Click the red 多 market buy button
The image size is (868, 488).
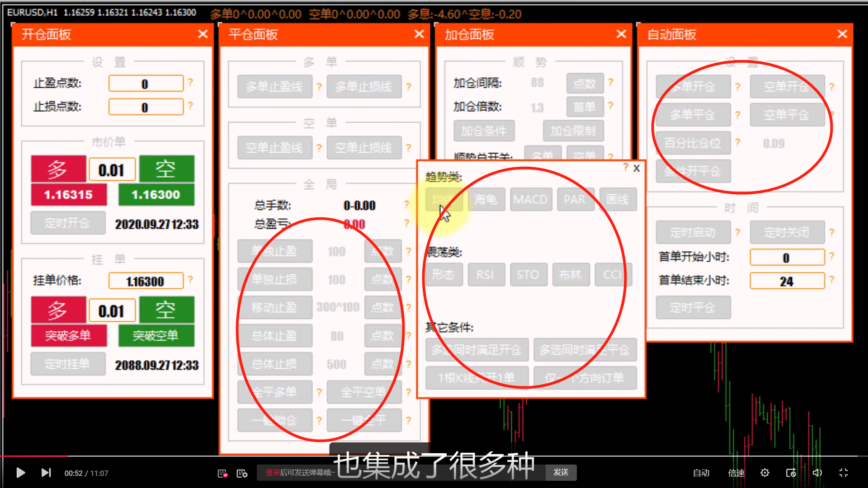(58, 169)
